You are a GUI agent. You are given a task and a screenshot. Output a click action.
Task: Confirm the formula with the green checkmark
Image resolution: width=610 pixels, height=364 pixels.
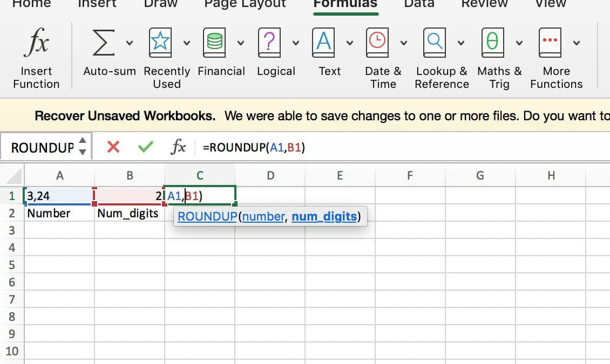point(146,147)
